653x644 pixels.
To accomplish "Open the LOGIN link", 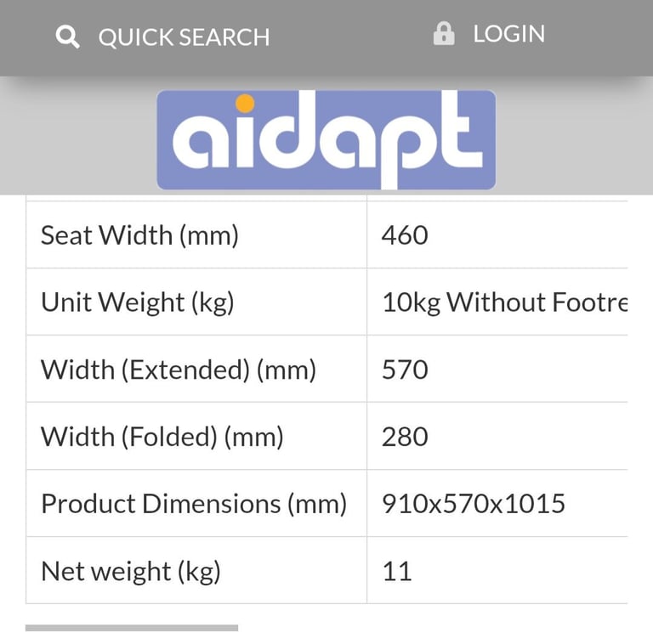I will [509, 34].
